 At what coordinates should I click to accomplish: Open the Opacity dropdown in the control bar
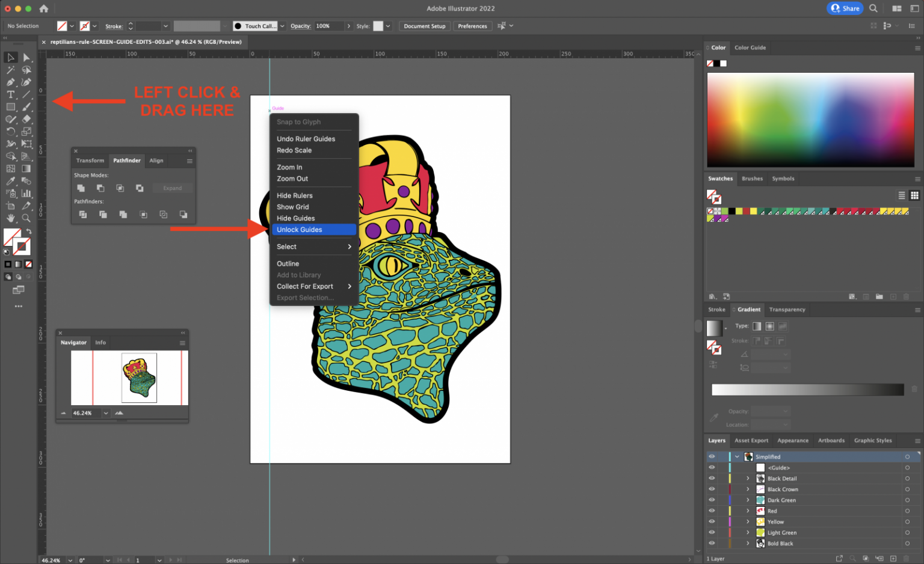(x=348, y=26)
